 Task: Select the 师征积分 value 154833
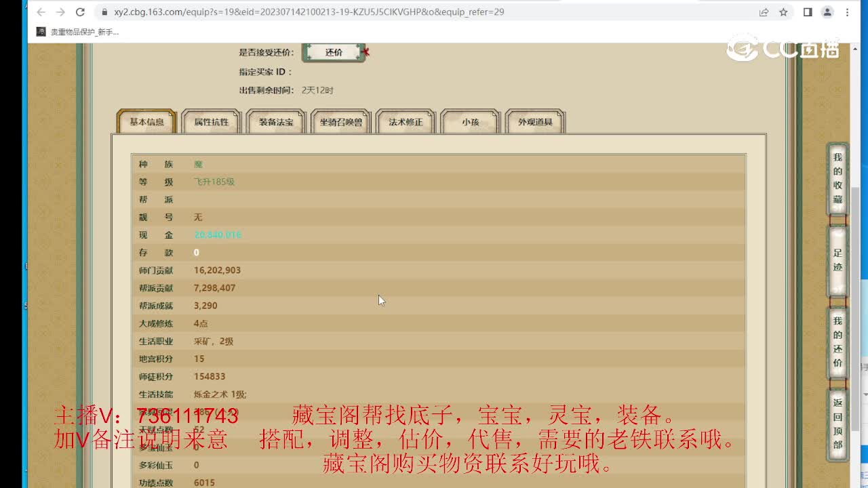[210, 376]
